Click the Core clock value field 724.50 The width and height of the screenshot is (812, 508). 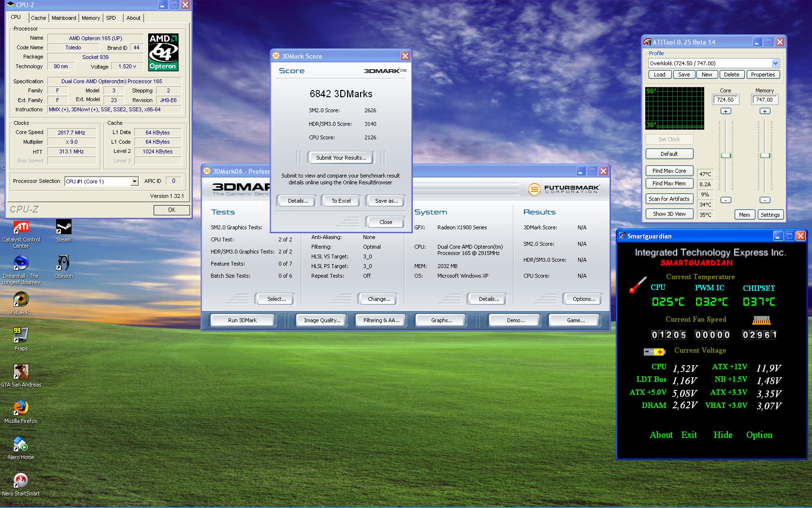725,100
